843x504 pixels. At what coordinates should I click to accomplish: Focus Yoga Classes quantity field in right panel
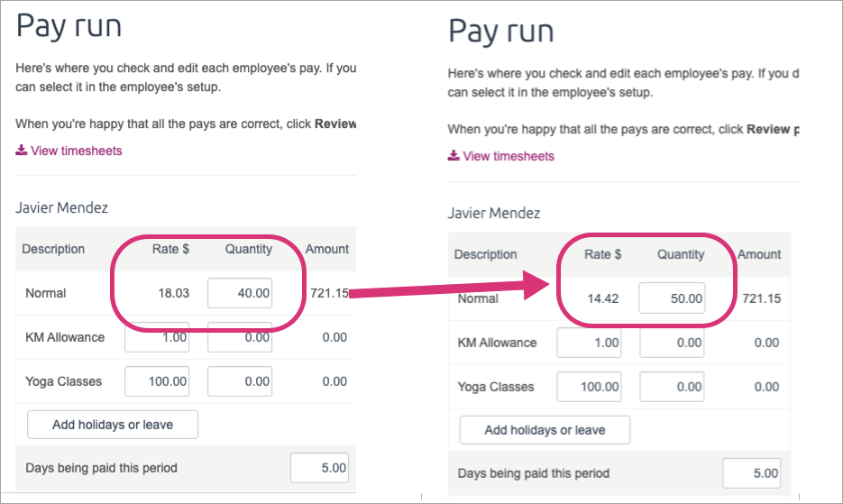click(672, 387)
